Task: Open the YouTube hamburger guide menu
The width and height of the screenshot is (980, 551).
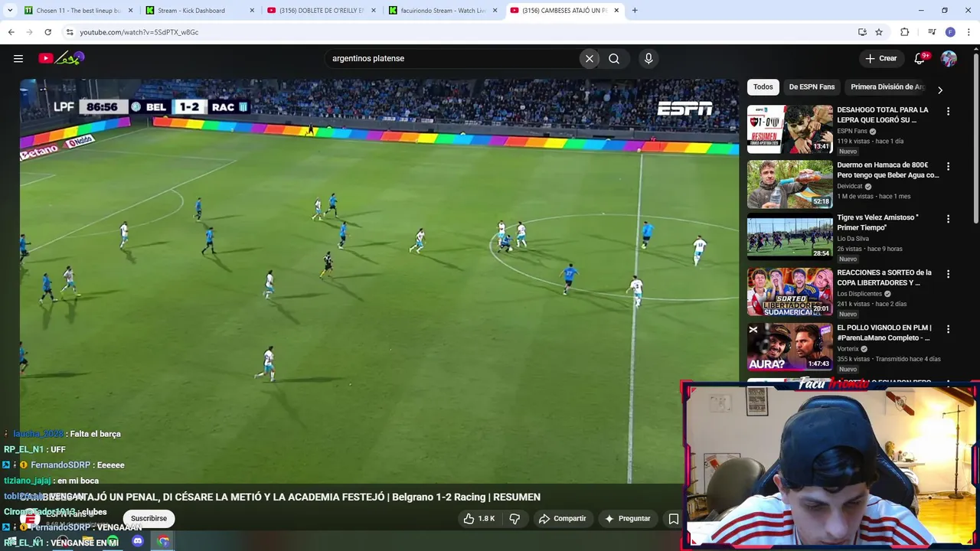Action: point(18,58)
